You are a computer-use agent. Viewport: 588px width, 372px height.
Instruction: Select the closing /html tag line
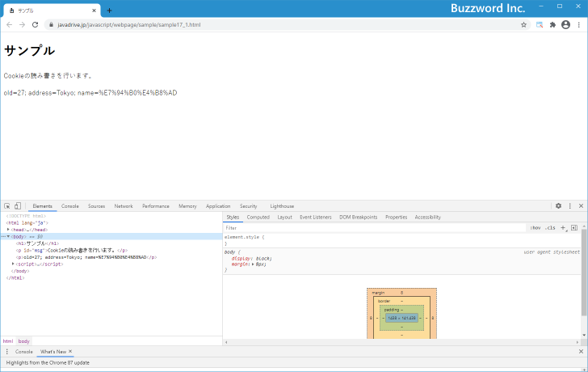[x=15, y=277]
